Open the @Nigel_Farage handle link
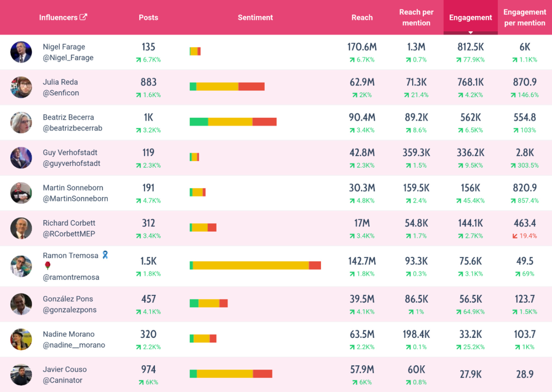This screenshot has width=552, height=392. pos(68,57)
